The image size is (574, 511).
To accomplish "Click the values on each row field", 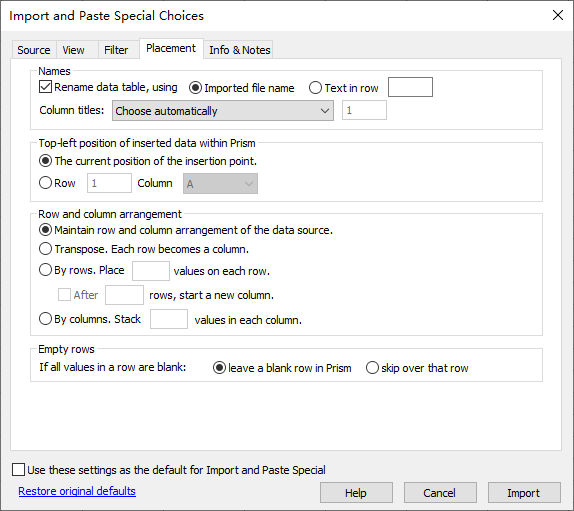I will click(x=151, y=271).
